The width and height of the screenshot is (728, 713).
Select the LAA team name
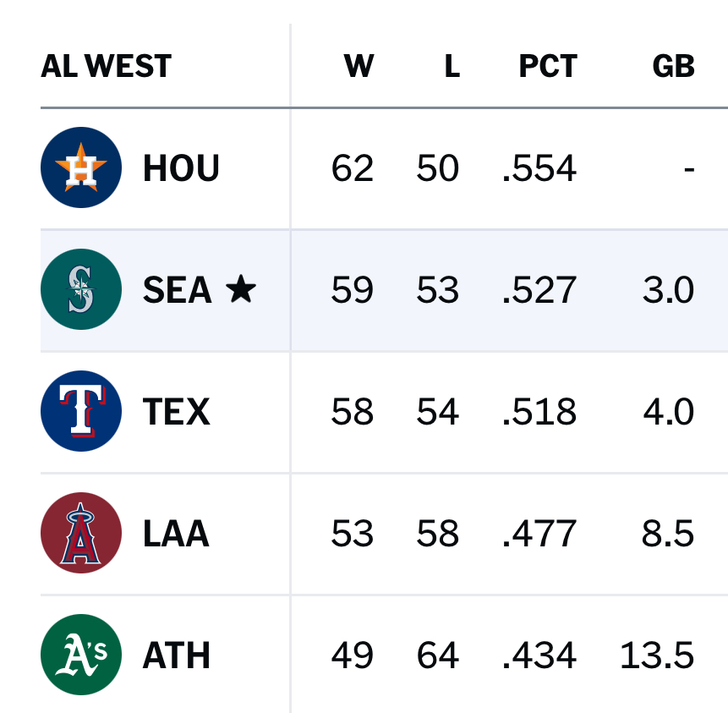click(x=176, y=533)
